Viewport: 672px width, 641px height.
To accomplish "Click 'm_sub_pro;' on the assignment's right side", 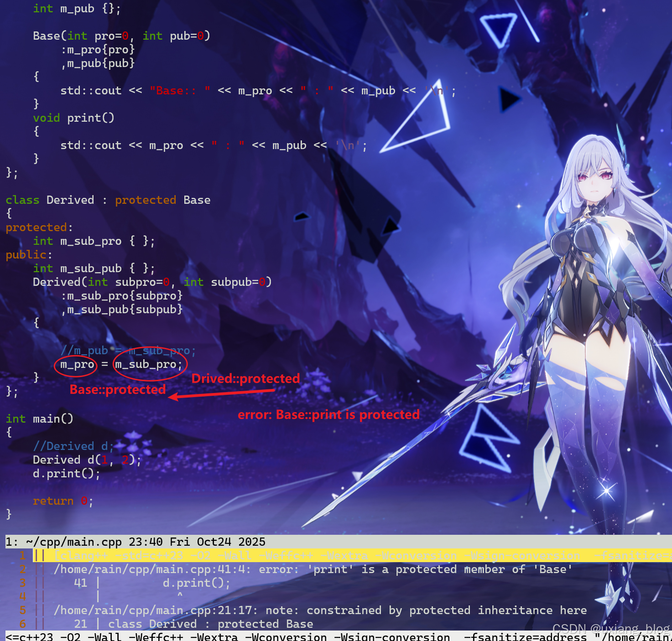I will tap(148, 364).
